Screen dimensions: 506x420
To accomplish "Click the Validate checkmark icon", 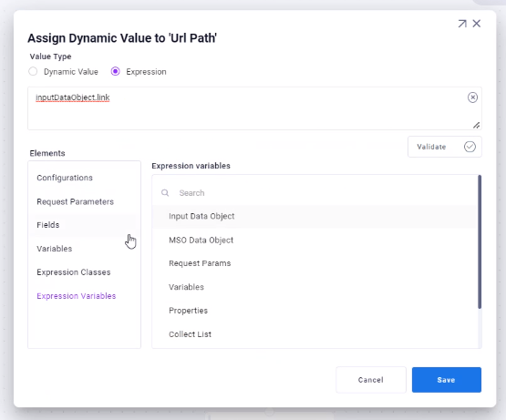I will click(x=470, y=147).
